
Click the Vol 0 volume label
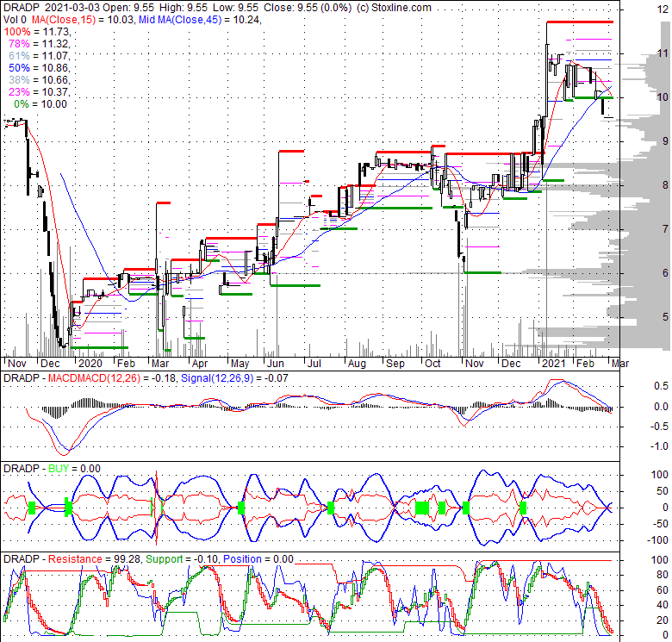click(15, 19)
